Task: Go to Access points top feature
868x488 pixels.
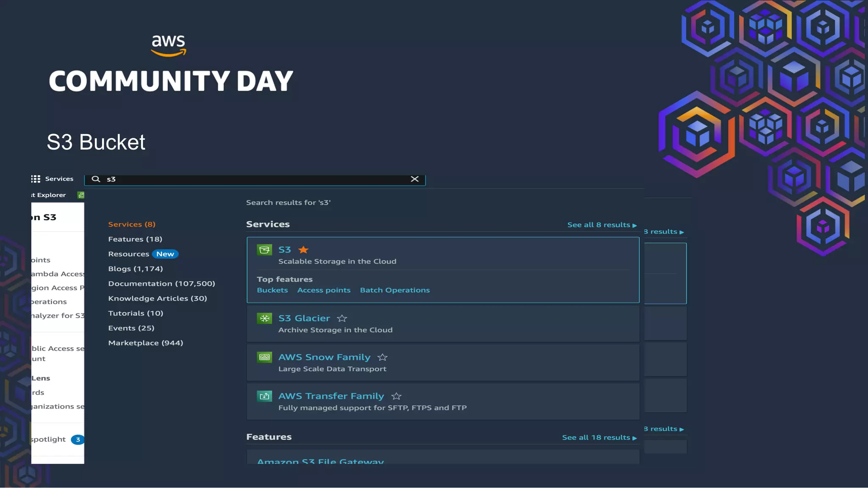Action: coord(324,290)
